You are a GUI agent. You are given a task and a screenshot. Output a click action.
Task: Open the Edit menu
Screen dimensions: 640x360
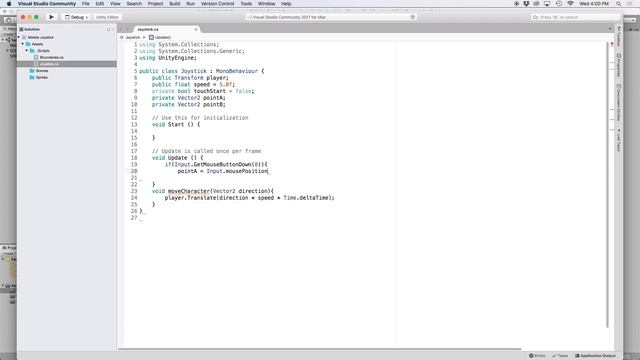(x=100, y=4)
